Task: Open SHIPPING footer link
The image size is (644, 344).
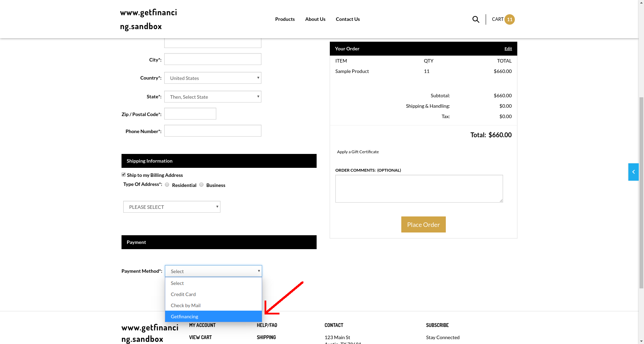Action: (266, 337)
